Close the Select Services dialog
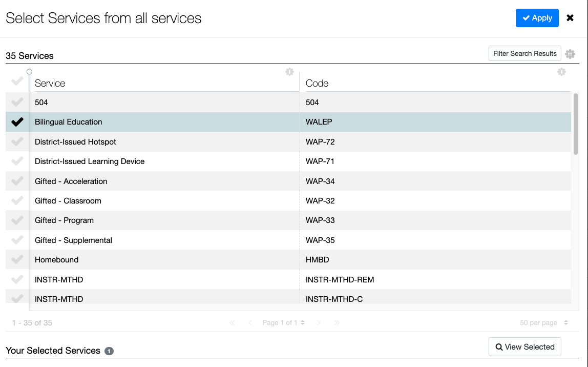 (570, 18)
